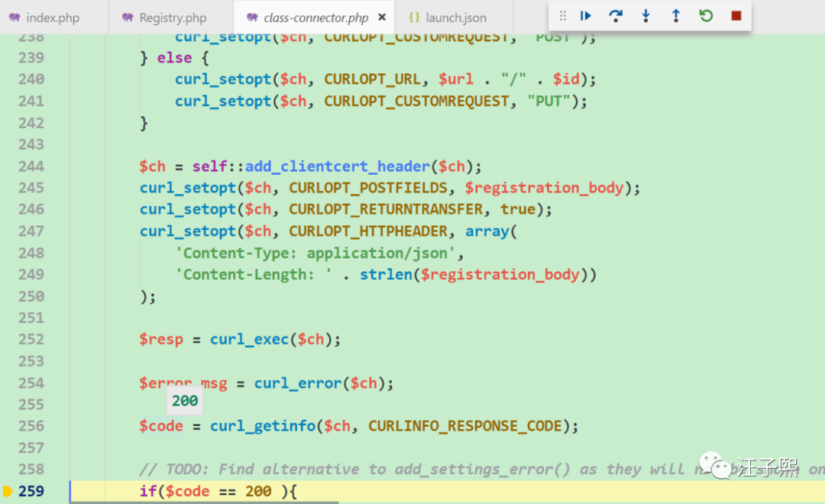Place cursor on curl_exec on line 252
The height and width of the screenshot is (504, 825).
pyautogui.click(x=250, y=339)
